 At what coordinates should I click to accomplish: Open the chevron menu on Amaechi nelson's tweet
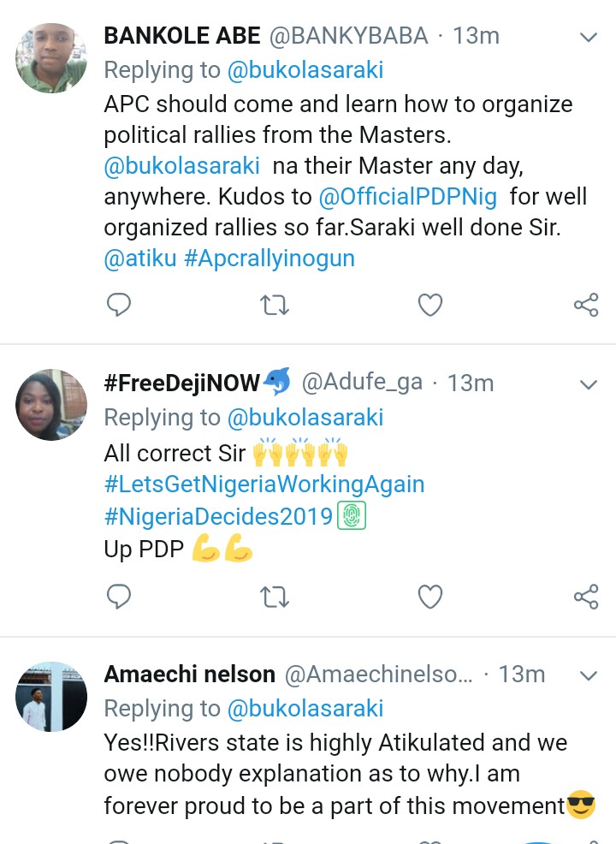[x=589, y=675]
